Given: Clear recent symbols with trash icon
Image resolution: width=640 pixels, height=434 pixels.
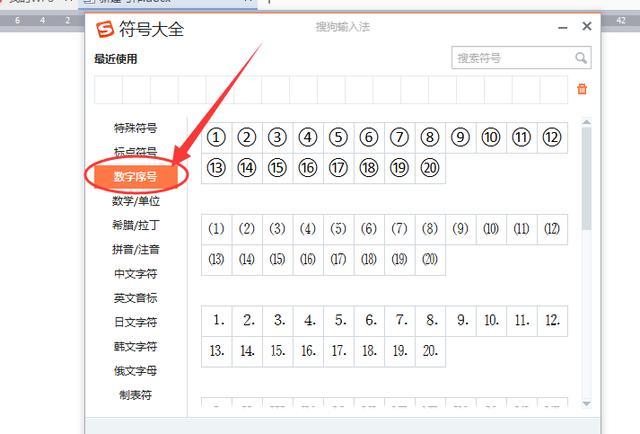Looking at the screenshot, I should [582, 89].
